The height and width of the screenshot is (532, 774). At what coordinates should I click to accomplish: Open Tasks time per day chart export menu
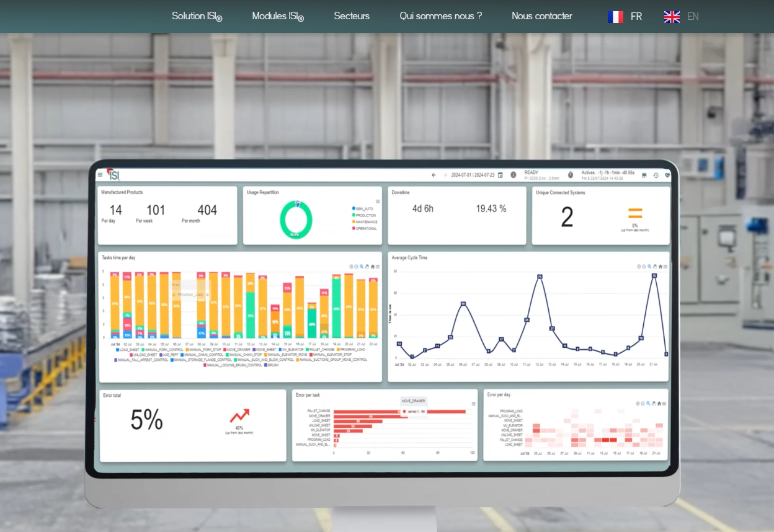click(378, 267)
